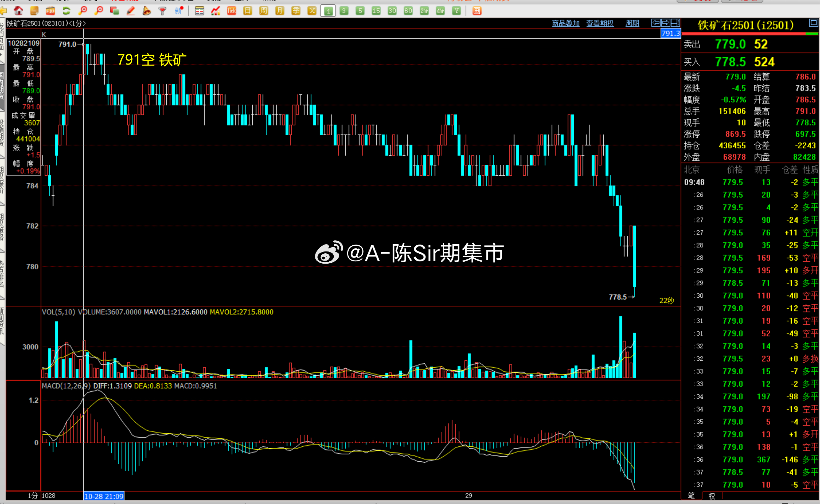Click the 性质 column header
This screenshot has height=504, width=820.
coord(810,170)
